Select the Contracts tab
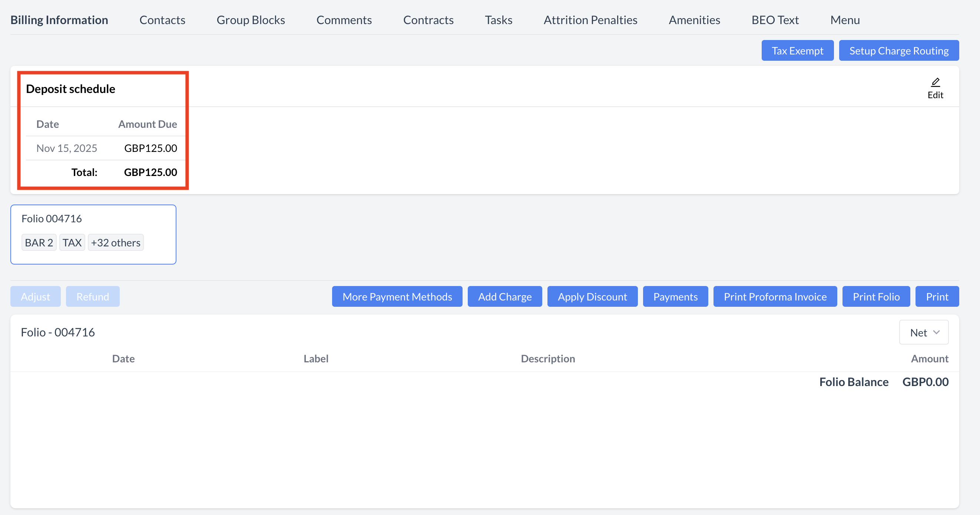The image size is (980, 515). click(x=428, y=20)
